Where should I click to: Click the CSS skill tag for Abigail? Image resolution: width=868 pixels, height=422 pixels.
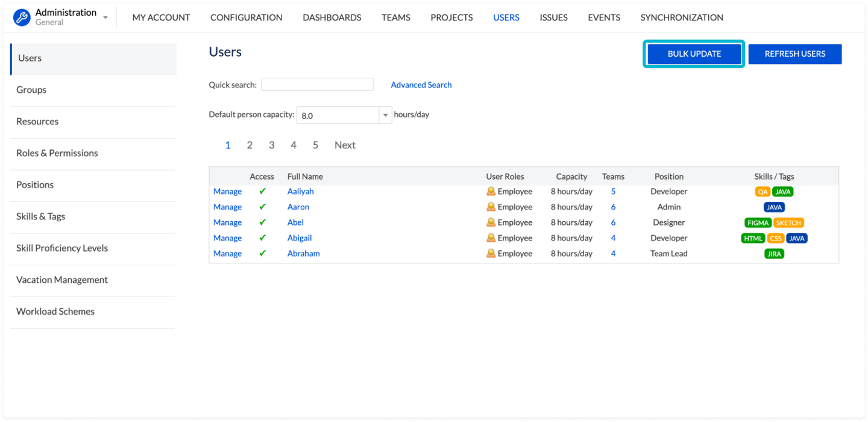(775, 238)
